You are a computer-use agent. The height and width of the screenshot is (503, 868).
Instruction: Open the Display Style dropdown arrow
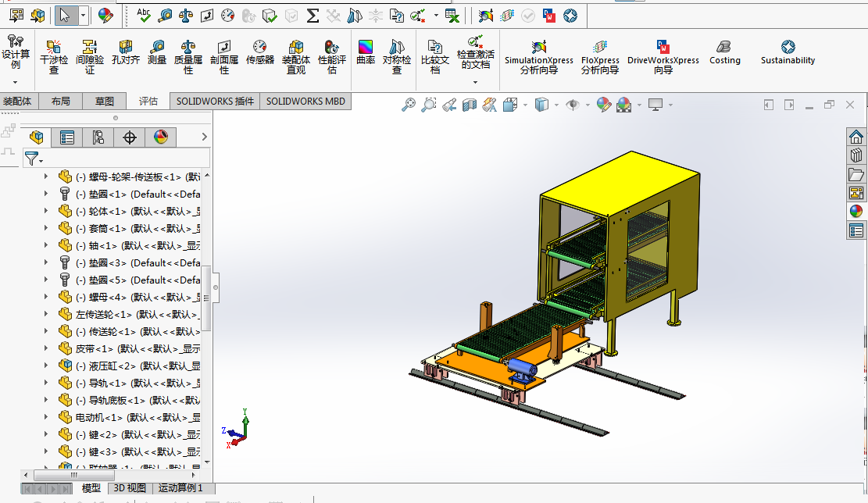tap(556, 105)
